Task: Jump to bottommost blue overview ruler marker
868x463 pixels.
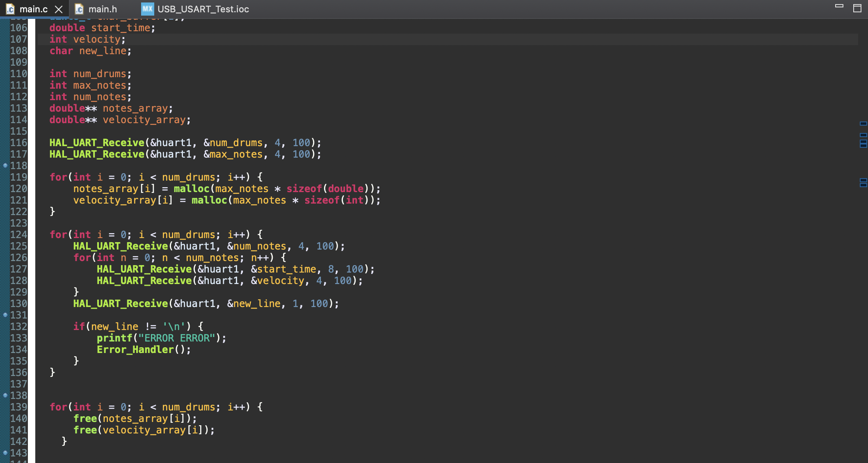Action: pos(863,185)
